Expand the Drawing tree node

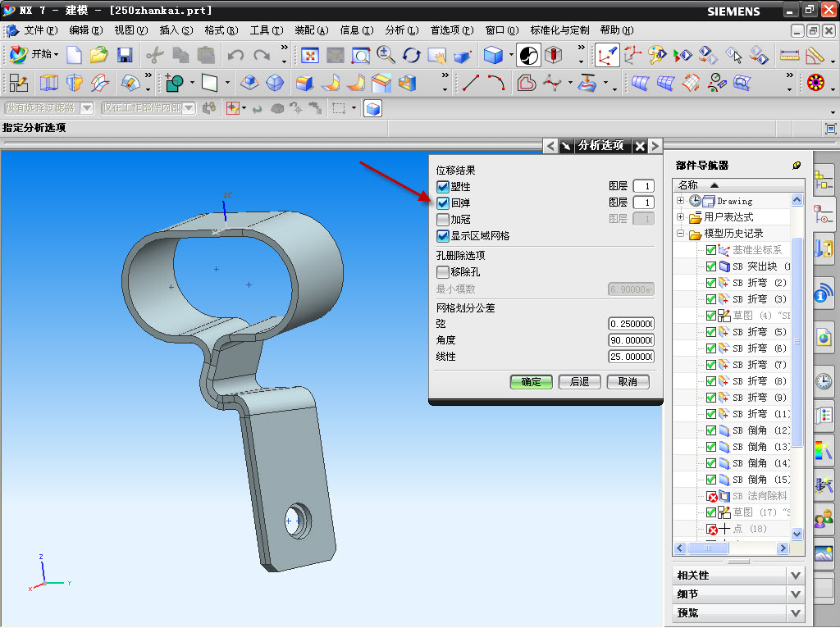coord(680,201)
